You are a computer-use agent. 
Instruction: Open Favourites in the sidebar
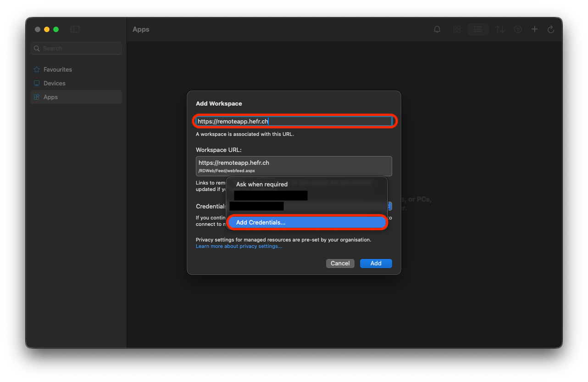tap(57, 69)
